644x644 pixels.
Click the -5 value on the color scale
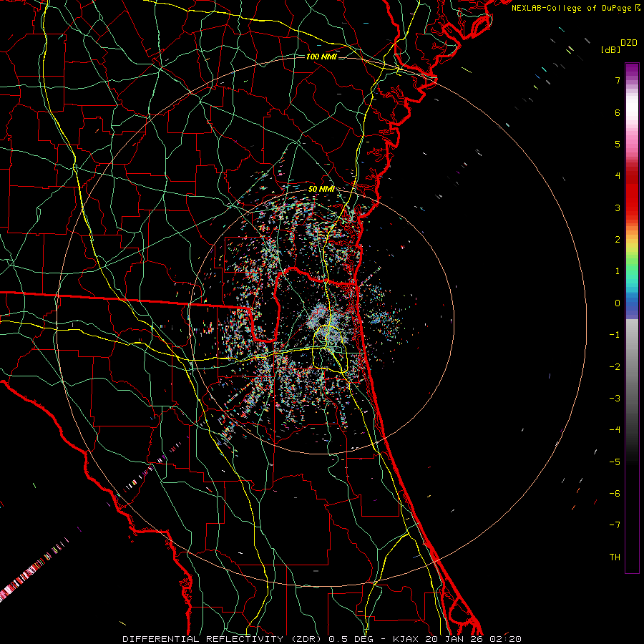click(x=615, y=462)
